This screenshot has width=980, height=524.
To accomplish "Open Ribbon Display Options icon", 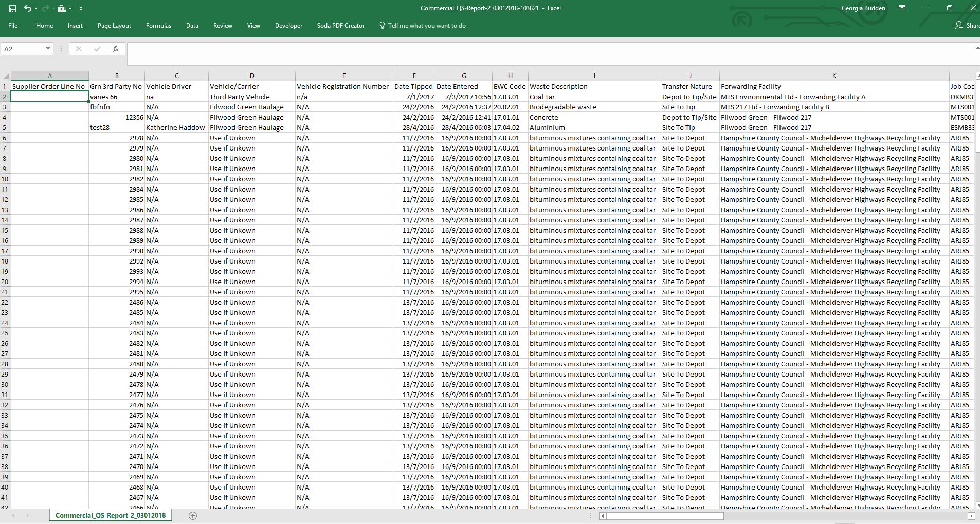I will coord(902,8).
